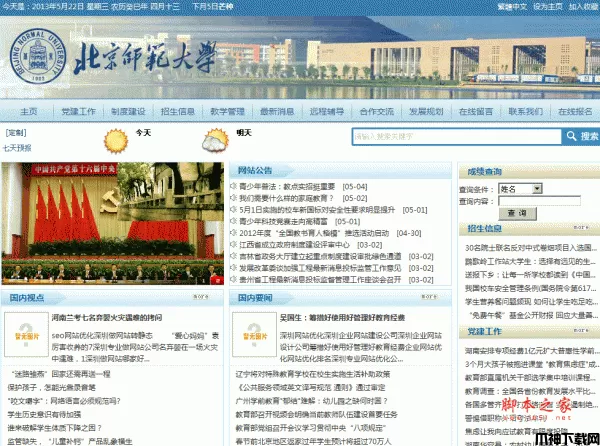Image resolution: width=600 pixels, height=446 pixels.
Task: Open sidebar link 教育部直属机关干部选学集中培训课程
Action: [531, 378]
